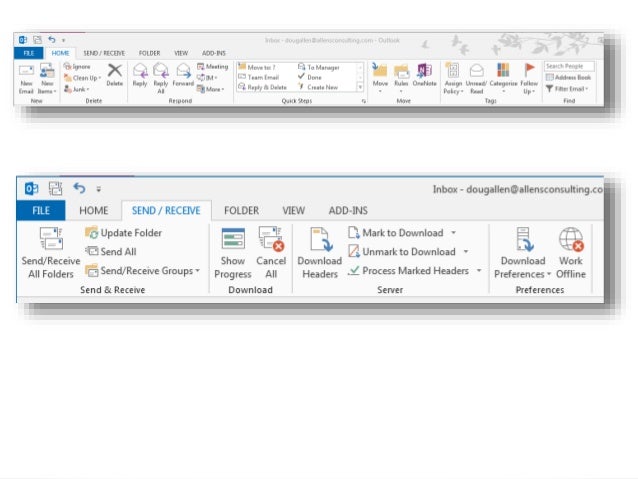Click FILE tab in the top ribbon
The width and height of the screenshot is (638, 479).
pyautogui.click(x=28, y=53)
